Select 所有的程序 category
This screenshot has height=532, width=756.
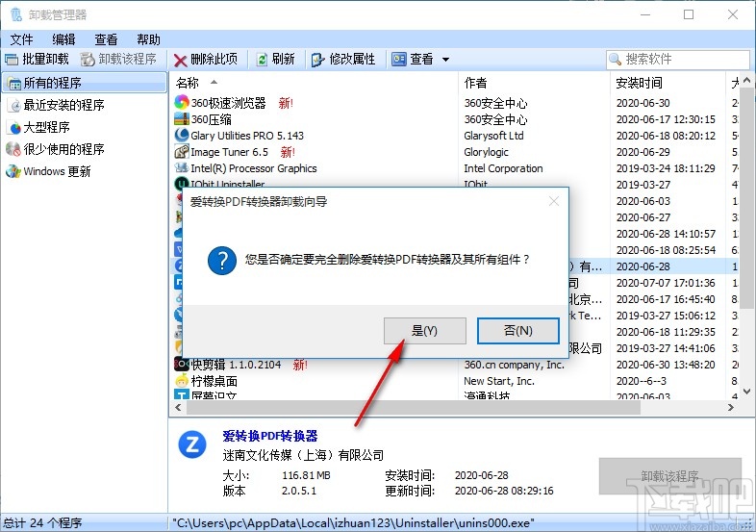point(85,83)
